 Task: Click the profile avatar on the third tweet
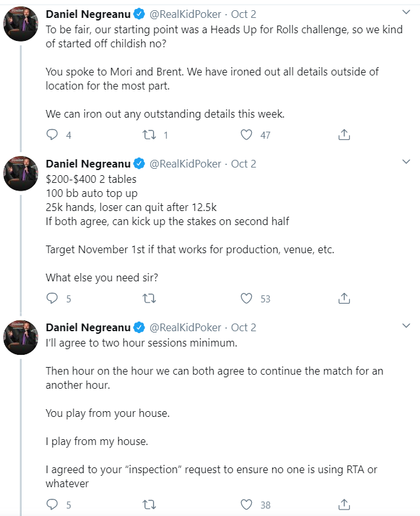tap(20, 338)
